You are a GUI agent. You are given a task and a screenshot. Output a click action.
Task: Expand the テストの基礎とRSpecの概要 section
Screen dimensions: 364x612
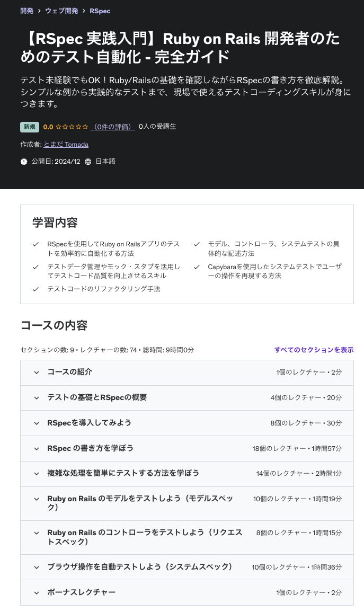pos(36,398)
